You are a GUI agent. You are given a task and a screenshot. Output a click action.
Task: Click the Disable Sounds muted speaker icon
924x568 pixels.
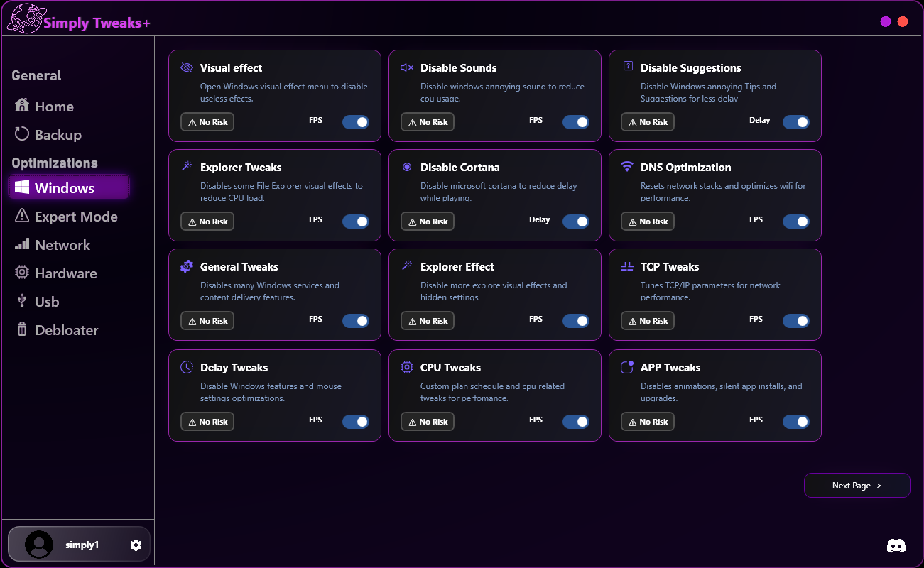[407, 67]
